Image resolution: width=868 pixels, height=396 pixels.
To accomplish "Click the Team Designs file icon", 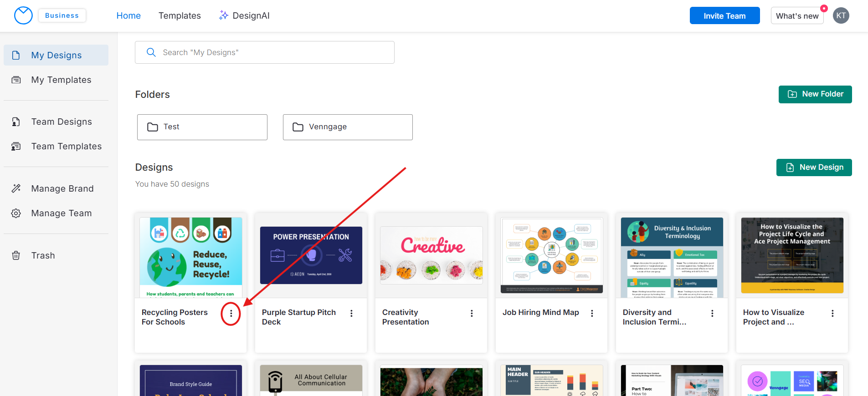I will [x=16, y=122].
